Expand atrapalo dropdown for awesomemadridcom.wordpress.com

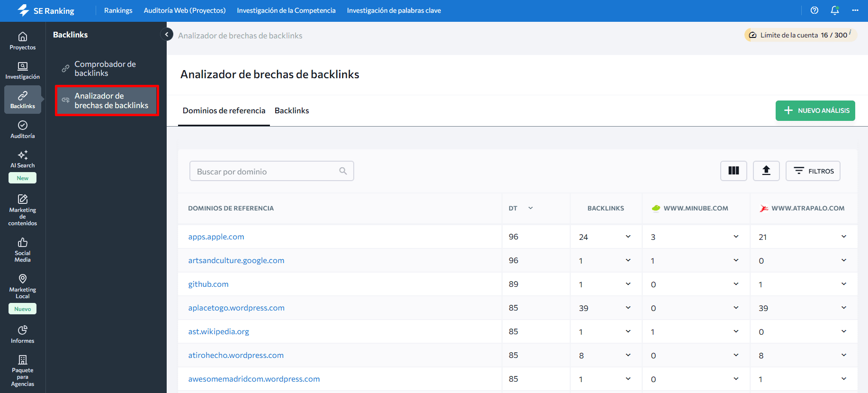(x=844, y=379)
